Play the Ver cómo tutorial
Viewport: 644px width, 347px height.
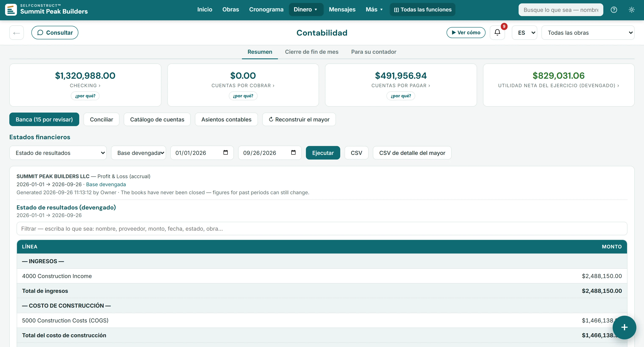pos(466,32)
